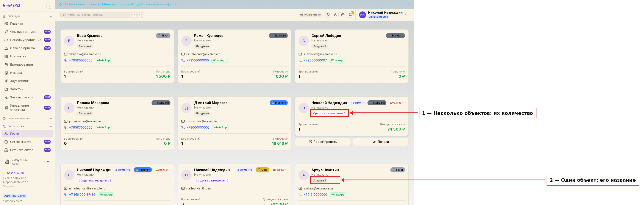Open the Николай Надеждин user menu chevron
The height and width of the screenshot is (205, 644).
click(406, 15)
